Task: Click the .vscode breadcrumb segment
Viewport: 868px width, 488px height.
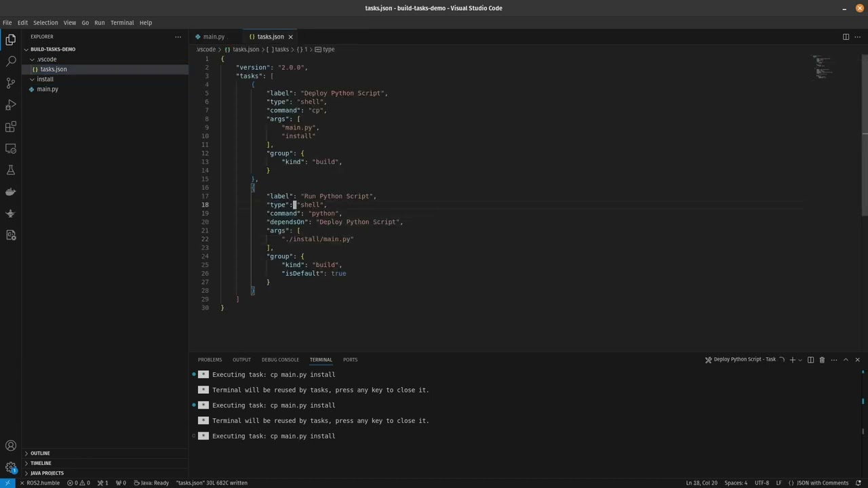Action: 206,49
